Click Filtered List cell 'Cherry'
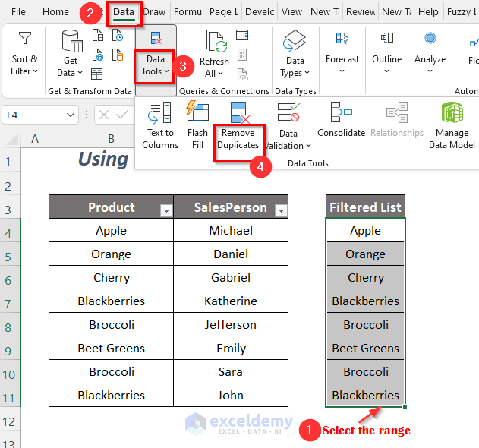 click(x=365, y=277)
